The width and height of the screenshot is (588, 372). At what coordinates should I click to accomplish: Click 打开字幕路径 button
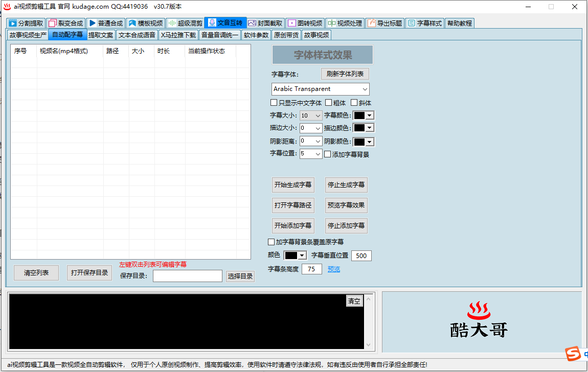[293, 205]
